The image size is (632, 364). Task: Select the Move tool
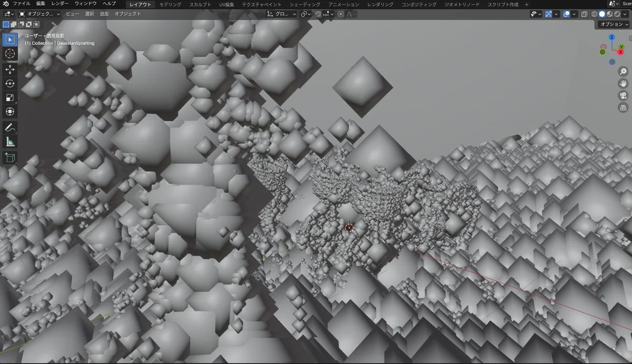10,69
